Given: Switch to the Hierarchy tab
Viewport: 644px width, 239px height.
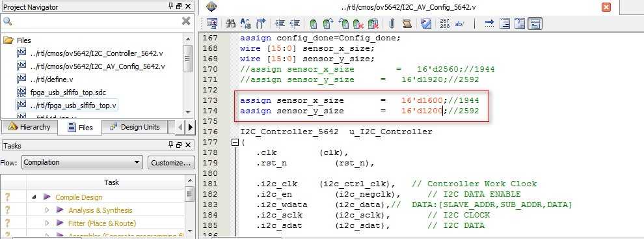Looking at the screenshot, I should pyautogui.click(x=29, y=127).
